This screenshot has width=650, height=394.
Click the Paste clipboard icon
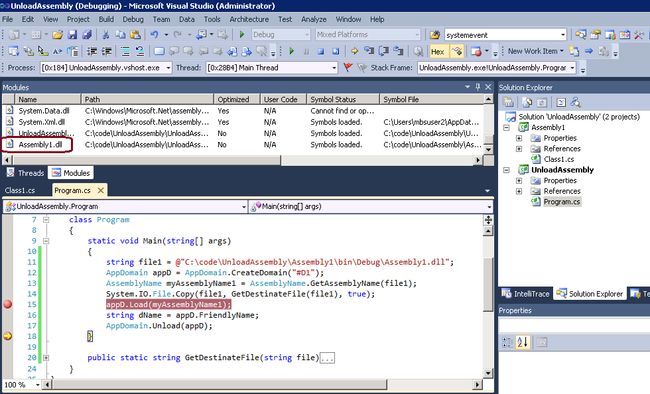(135, 35)
